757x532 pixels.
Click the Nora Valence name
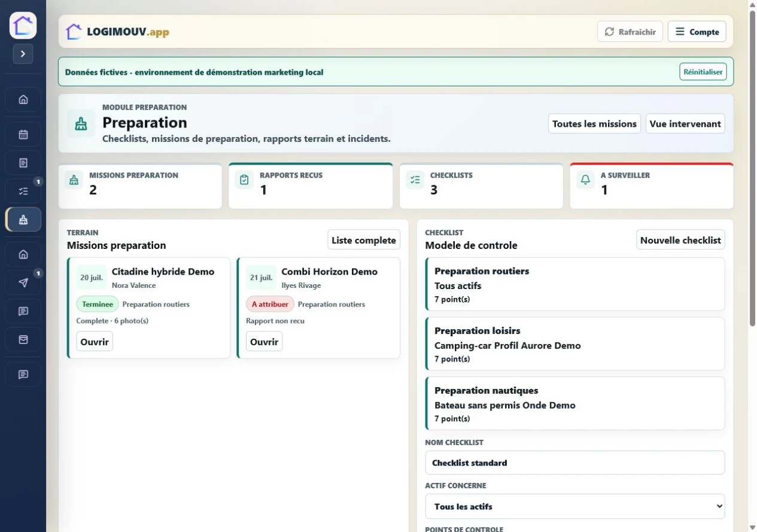pyautogui.click(x=133, y=285)
